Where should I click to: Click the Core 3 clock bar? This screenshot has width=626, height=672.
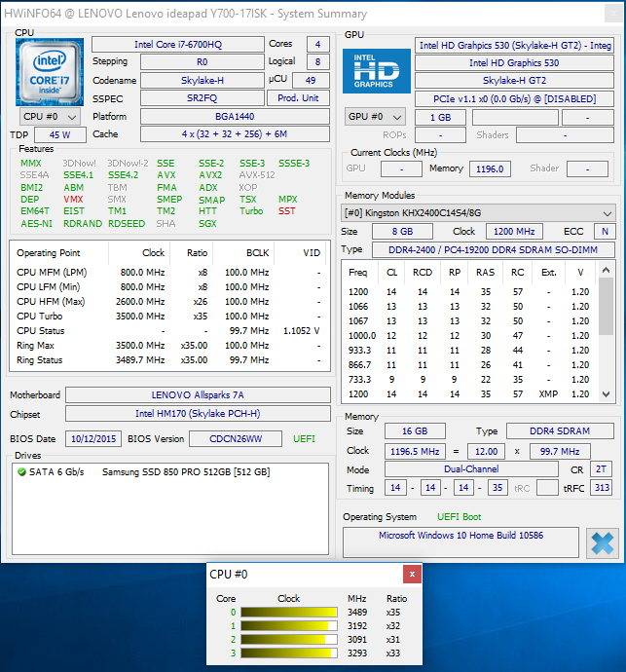tap(289, 653)
